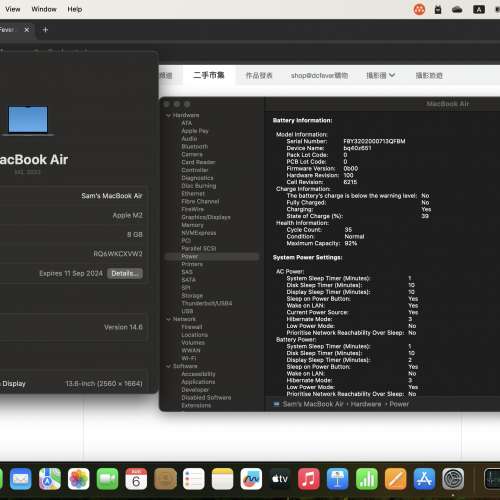The height and width of the screenshot is (500, 500).
Task: Open the Photos app in the Dock
Action: 79,479
